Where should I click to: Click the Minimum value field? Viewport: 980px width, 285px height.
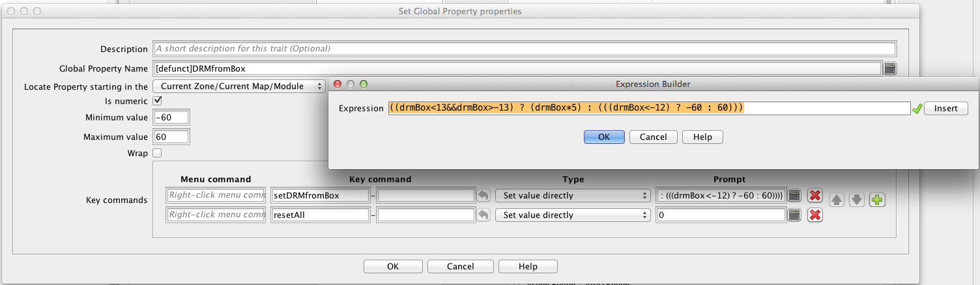pos(171,118)
